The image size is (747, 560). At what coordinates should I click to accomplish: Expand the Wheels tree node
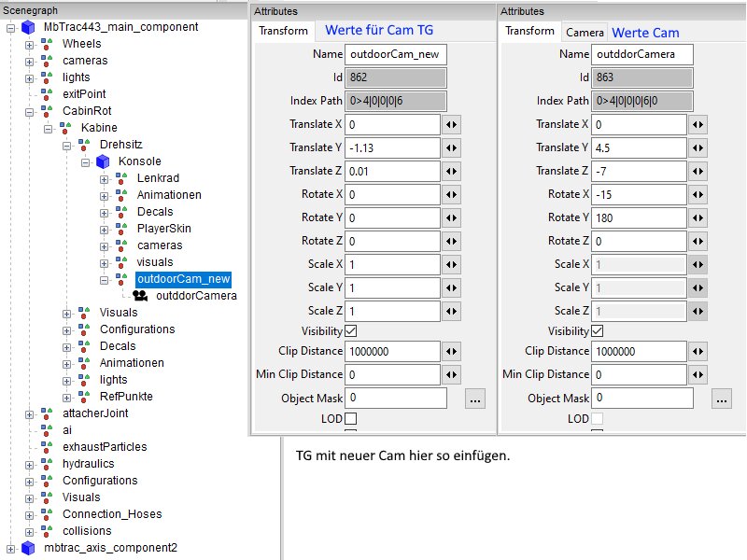pyautogui.click(x=30, y=44)
